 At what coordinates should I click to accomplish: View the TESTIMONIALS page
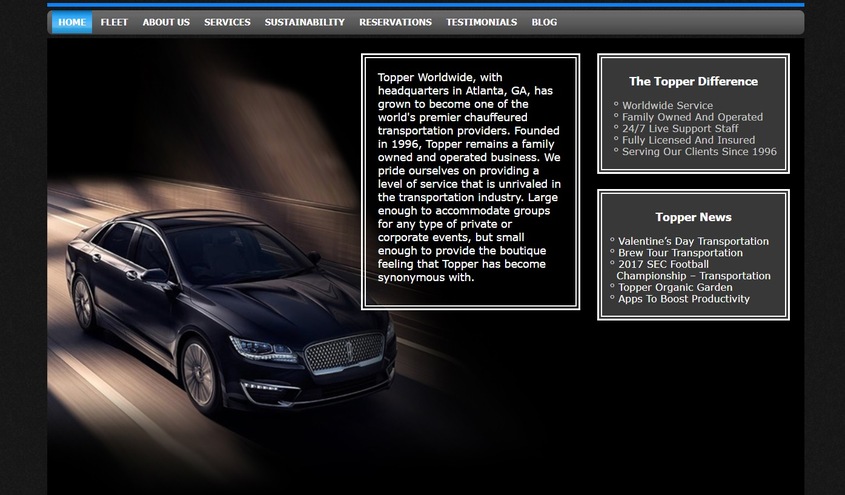pyautogui.click(x=481, y=22)
